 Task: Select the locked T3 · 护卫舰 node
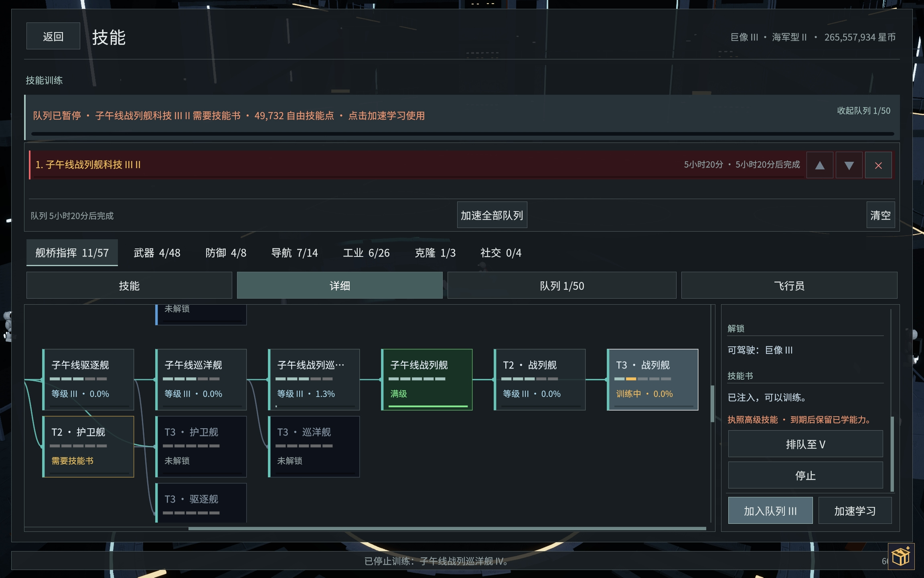[x=201, y=446]
